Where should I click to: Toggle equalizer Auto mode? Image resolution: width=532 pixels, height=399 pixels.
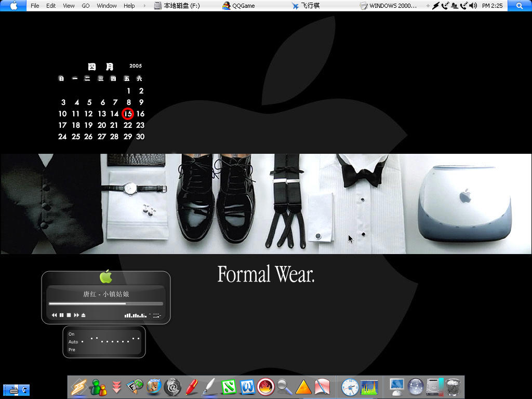(73, 342)
